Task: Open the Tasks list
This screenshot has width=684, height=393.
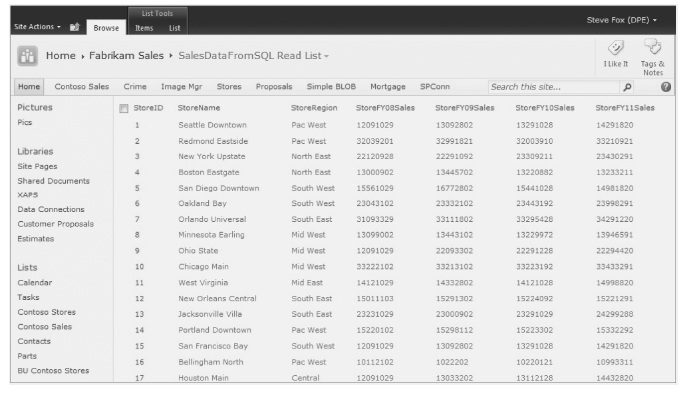Action: coord(28,297)
